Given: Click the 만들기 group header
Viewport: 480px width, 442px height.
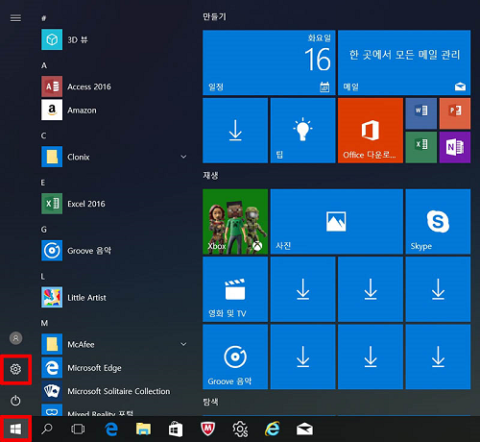Looking at the screenshot, I should (x=214, y=17).
